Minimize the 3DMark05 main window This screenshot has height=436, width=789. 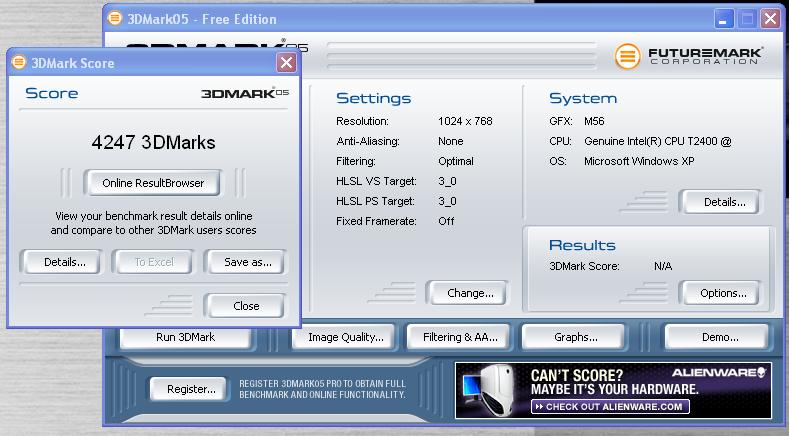(724, 20)
